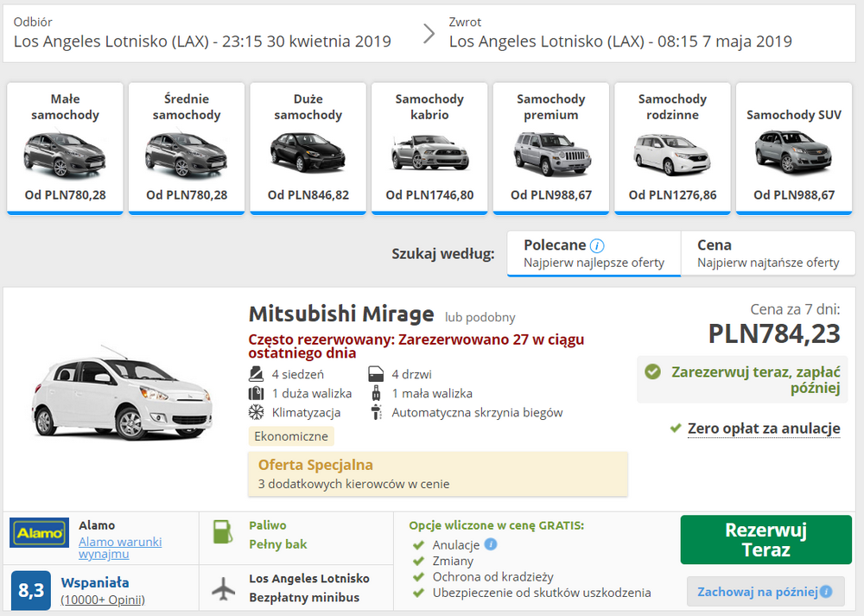This screenshot has width=864, height=616.
Task: Click the info icon on Zachowaj na później
Action: click(826, 592)
